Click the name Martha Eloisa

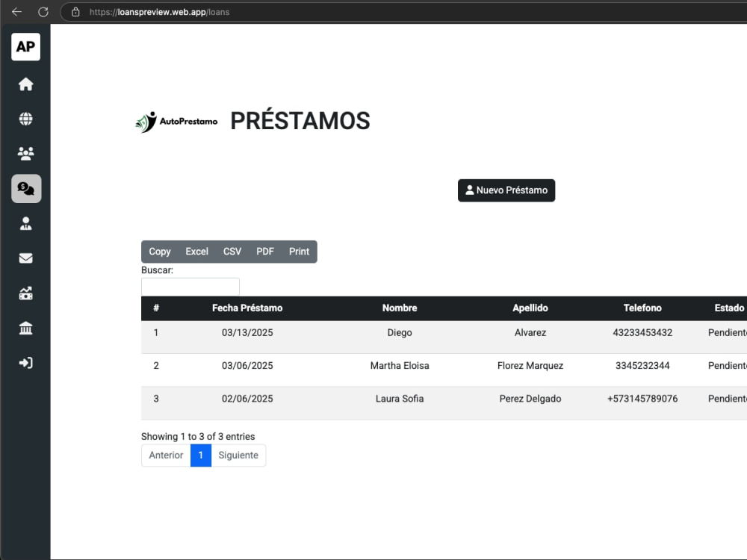tap(400, 366)
